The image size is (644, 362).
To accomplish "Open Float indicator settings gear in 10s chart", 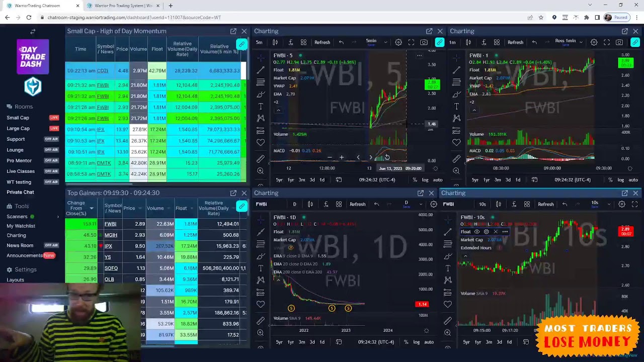I will [x=486, y=232].
